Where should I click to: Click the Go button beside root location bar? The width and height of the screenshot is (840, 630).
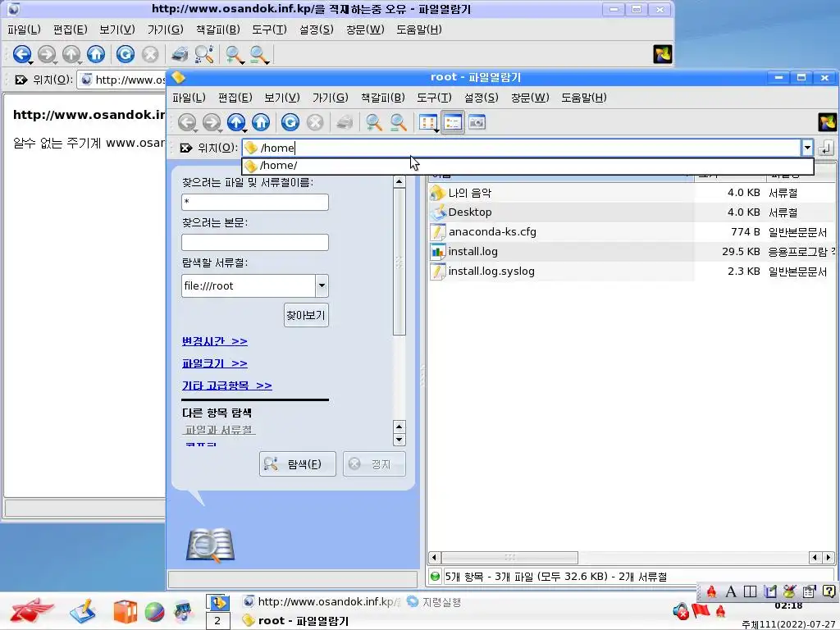827,148
